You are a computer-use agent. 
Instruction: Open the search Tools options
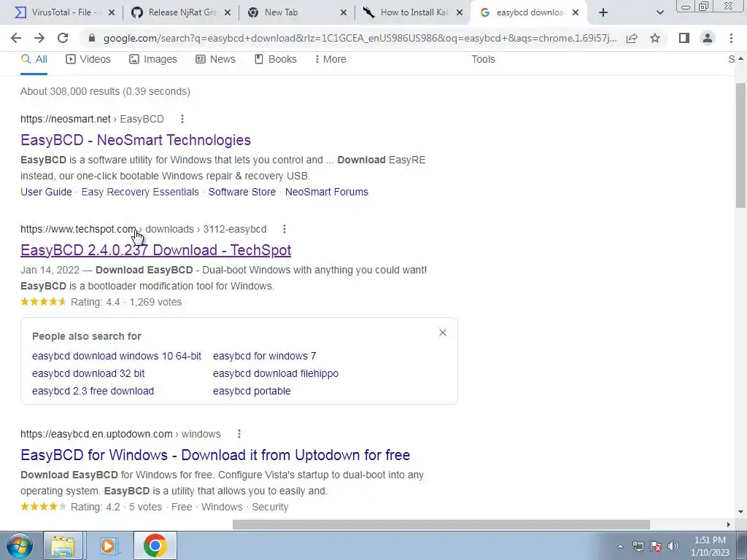(483, 60)
